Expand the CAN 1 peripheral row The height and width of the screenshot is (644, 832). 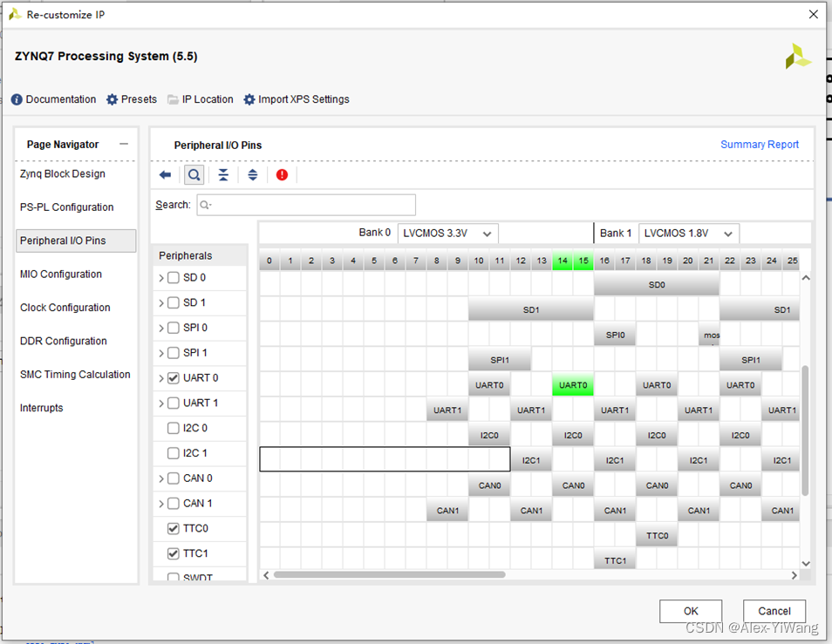[x=161, y=504]
